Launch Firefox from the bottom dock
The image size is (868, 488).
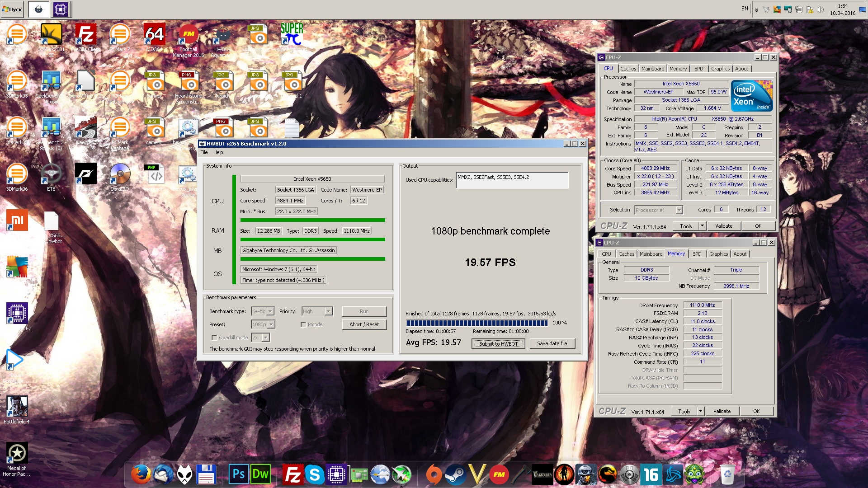(141, 474)
